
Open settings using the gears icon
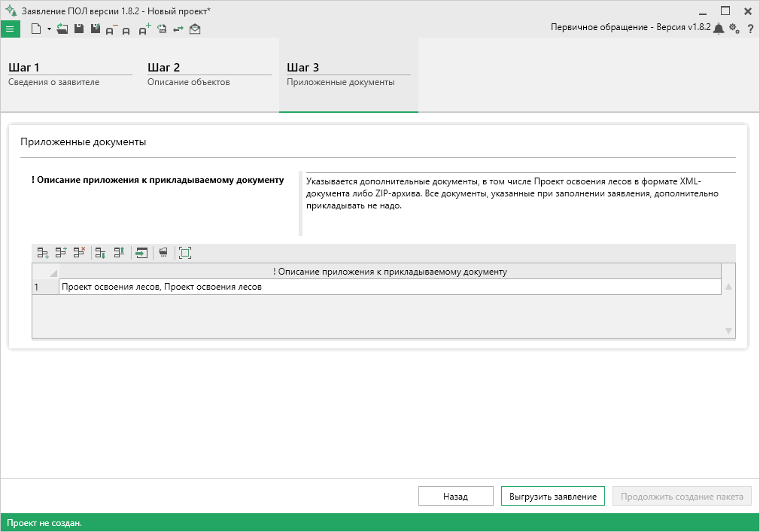(x=734, y=29)
